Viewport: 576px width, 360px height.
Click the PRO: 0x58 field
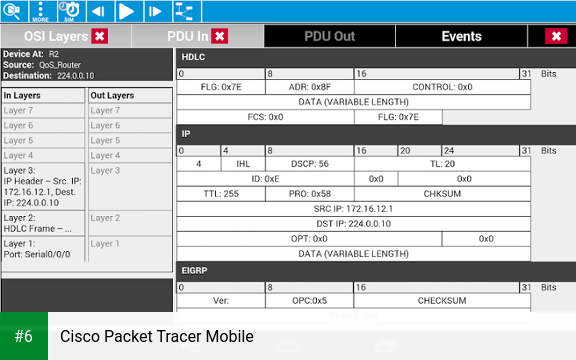point(310,194)
